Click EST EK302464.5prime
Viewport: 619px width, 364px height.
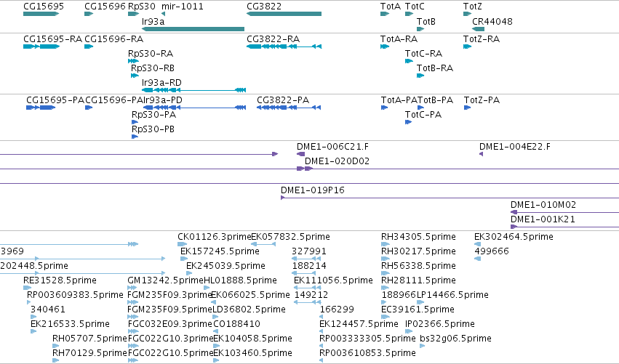pyautogui.click(x=477, y=244)
